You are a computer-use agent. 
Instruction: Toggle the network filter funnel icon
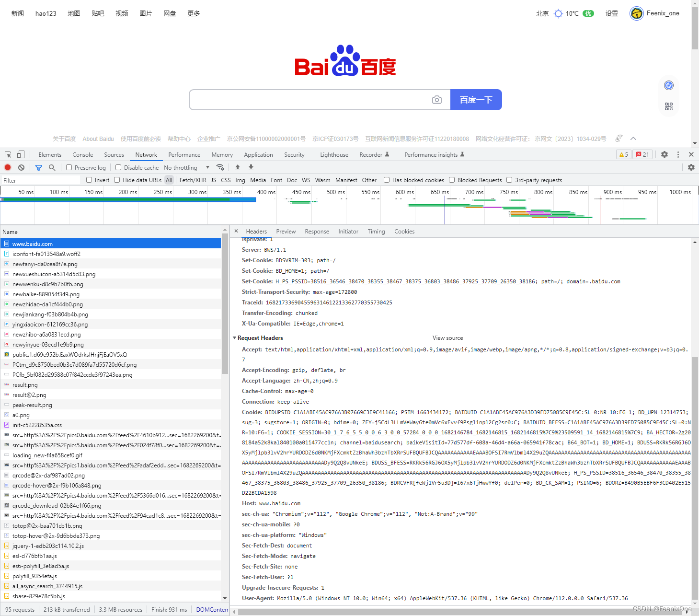pyautogui.click(x=39, y=167)
